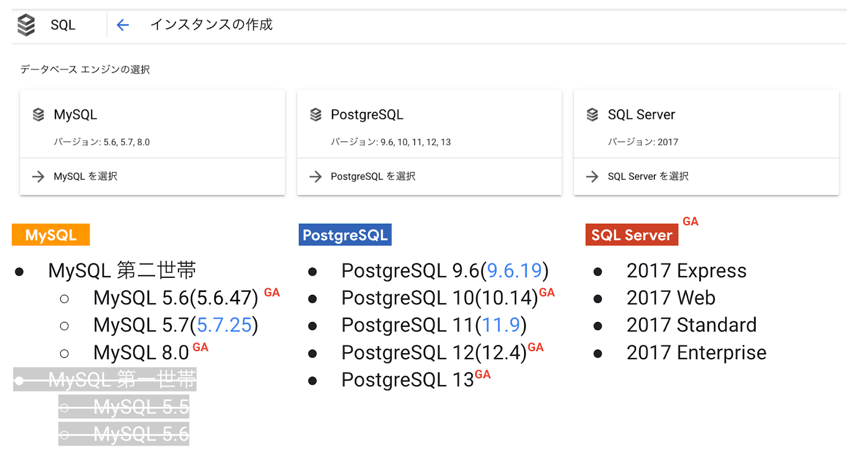The height and width of the screenshot is (458, 868).
Task: Click the SQL product title text
Action: click(63, 25)
